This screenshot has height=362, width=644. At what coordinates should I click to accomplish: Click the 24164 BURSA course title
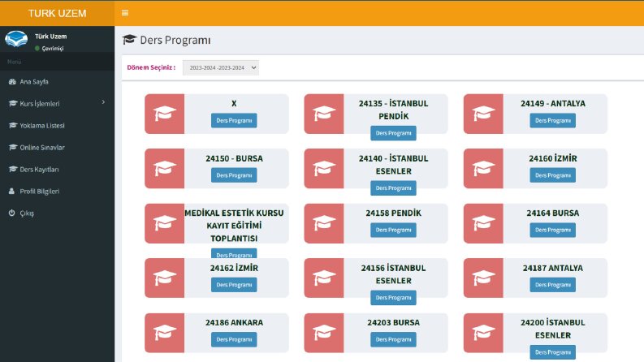click(553, 213)
